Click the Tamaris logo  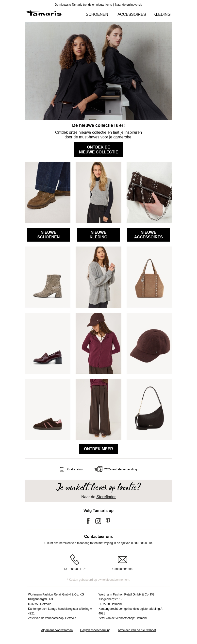click(44, 13)
